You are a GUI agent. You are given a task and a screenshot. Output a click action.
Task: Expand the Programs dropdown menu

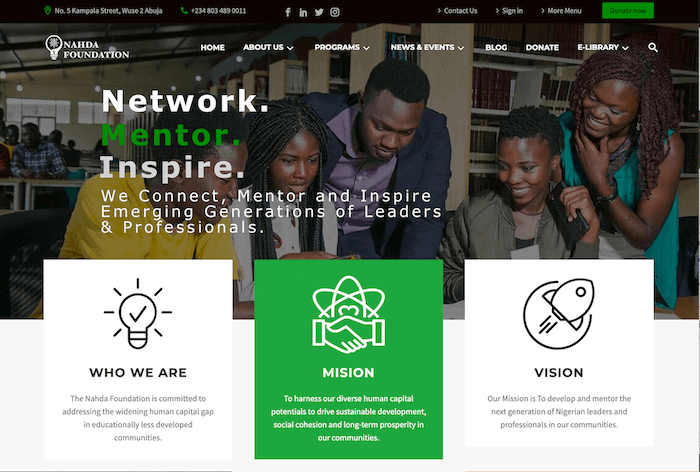(x=342, y=47)
